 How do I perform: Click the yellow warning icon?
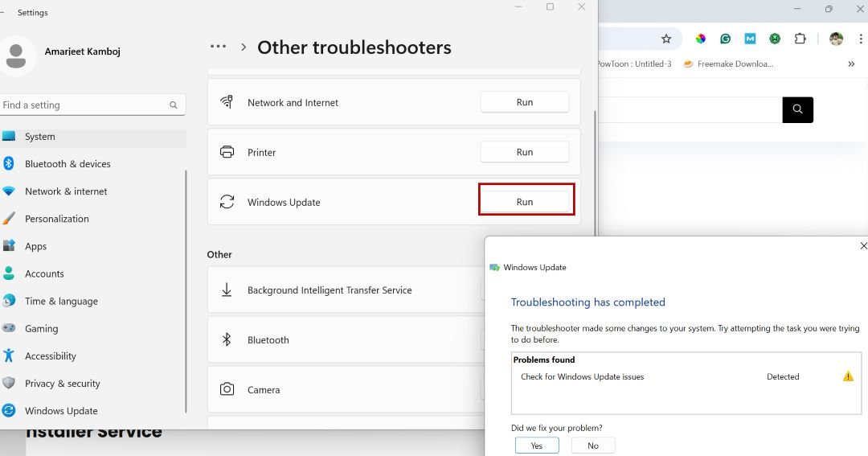(848, 376)
